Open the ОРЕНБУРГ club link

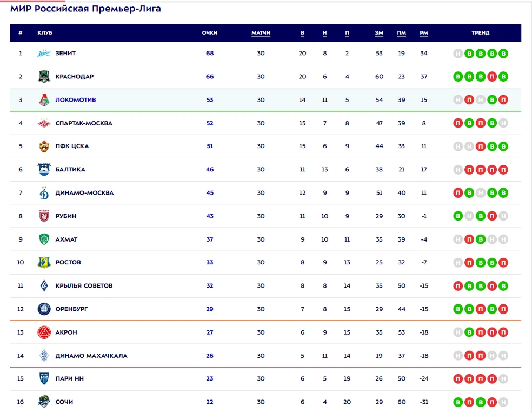(71, 309)
